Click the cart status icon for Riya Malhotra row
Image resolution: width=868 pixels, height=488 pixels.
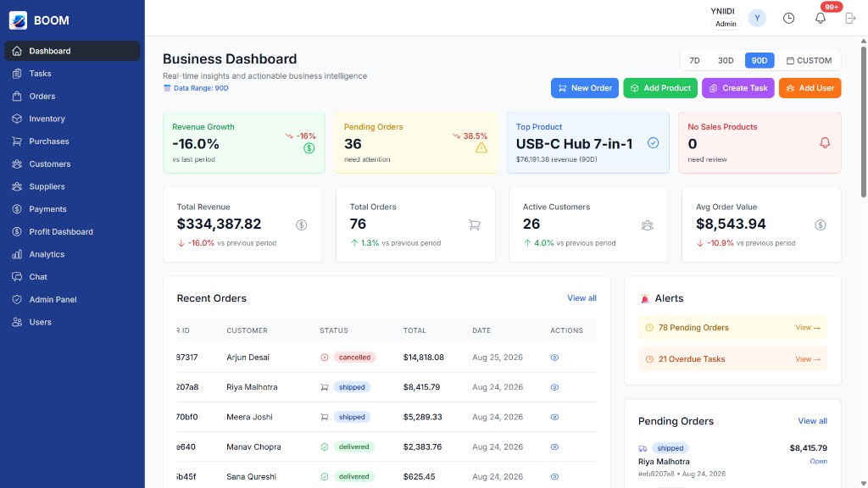tap(325, 387)
